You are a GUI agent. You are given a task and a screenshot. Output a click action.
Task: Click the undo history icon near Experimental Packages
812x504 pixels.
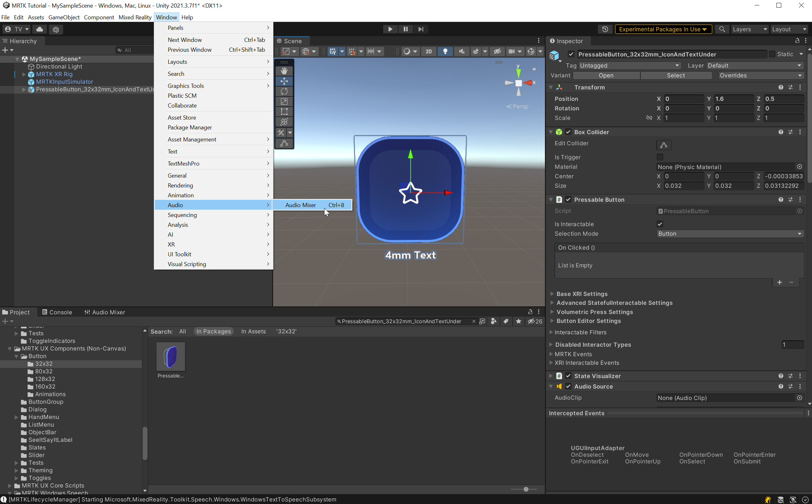[x=605, y=29]
